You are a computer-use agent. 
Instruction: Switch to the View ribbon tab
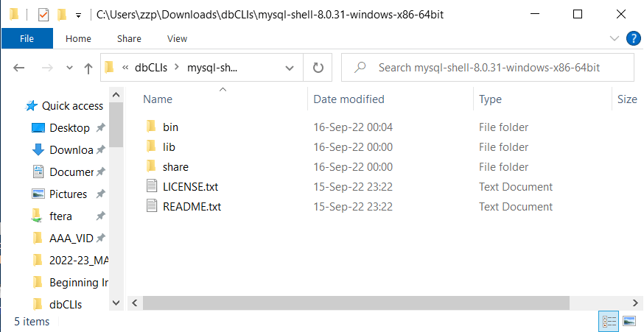coord(177,38)
